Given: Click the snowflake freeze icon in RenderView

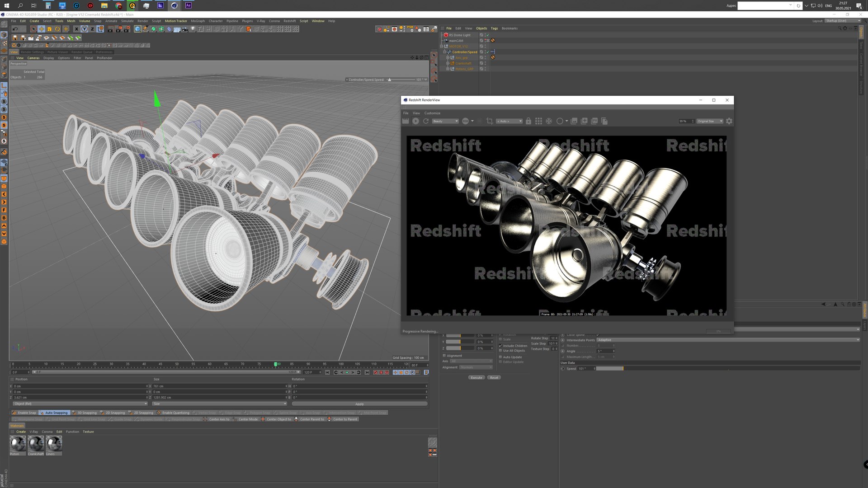Looking at the screenshot, I should [549, 121].
